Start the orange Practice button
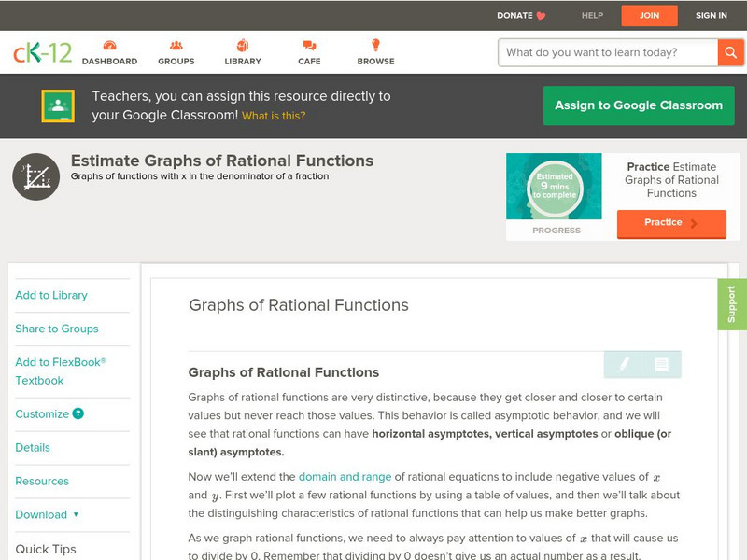The image size is (747, 560). (670, 223)
